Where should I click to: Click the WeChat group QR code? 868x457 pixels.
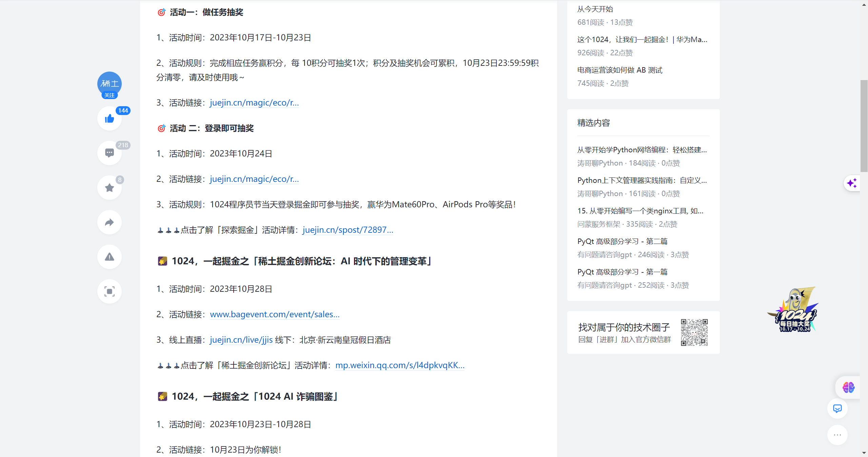click(x=694, y=333)
